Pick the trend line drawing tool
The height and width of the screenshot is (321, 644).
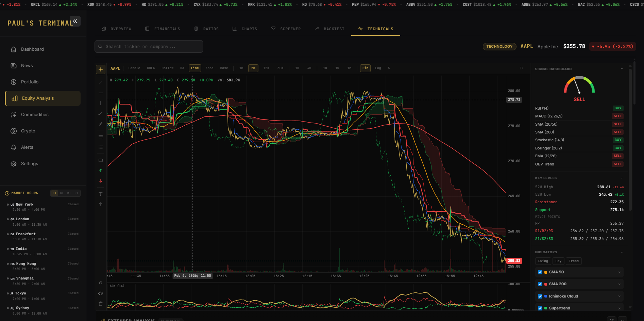(101, 82)
